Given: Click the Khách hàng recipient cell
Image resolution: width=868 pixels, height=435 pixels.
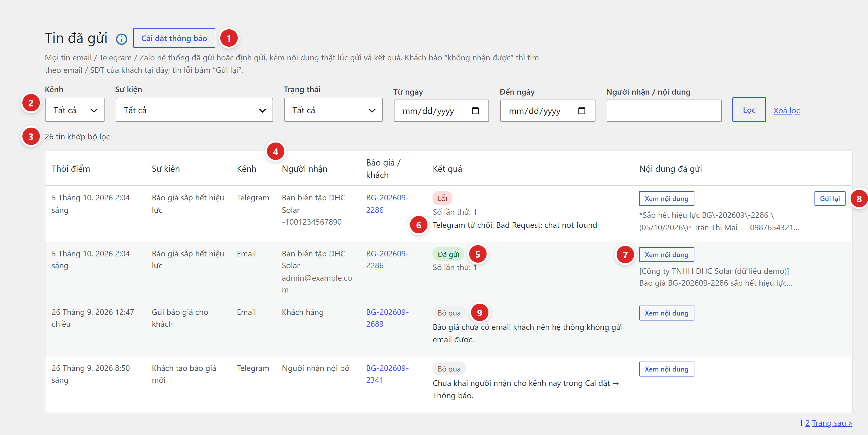Looking at the screenshot, I should coord(303,312).
